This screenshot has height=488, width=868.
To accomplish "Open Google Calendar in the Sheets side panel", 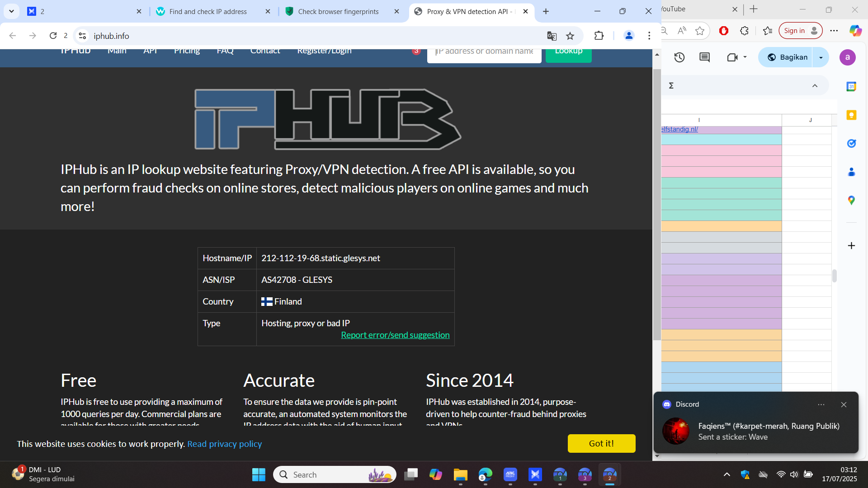I will pos(851,86).
